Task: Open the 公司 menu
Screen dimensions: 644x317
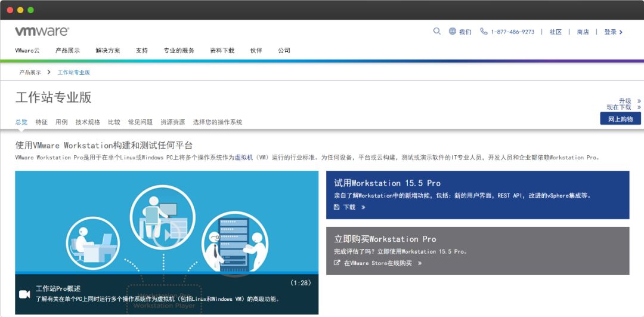Action: (x=284, y=51)
